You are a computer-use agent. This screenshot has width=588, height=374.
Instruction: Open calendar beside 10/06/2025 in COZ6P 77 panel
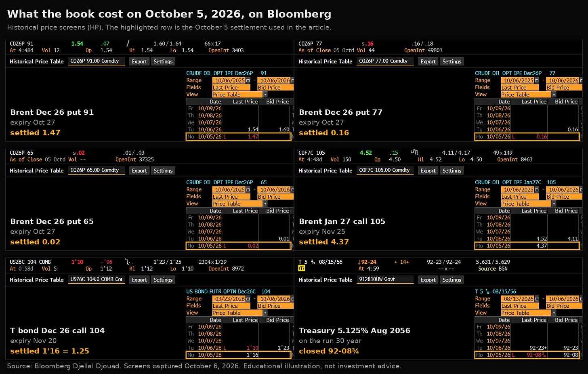coord(537,80)
